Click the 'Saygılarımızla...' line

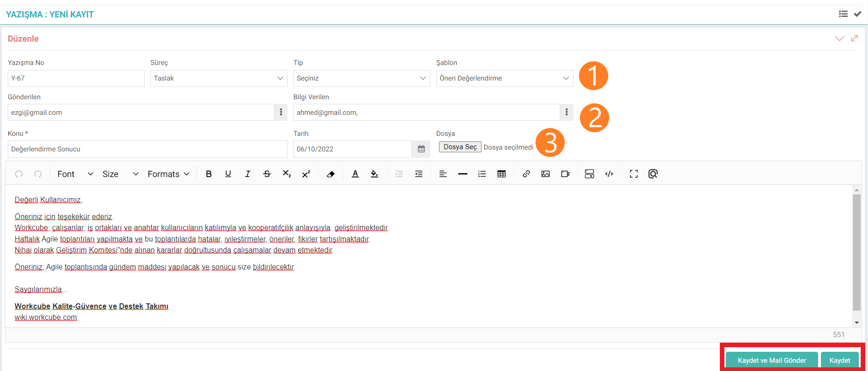point(41,290)
